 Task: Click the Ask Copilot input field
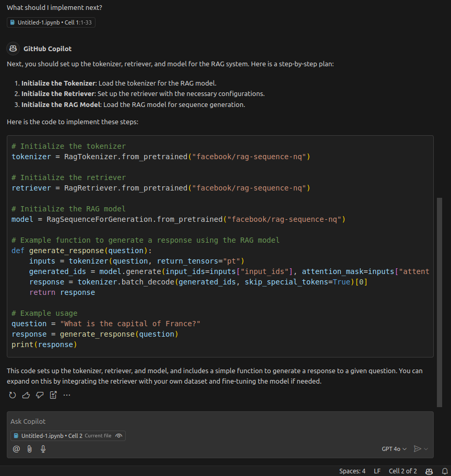[209, 421]
